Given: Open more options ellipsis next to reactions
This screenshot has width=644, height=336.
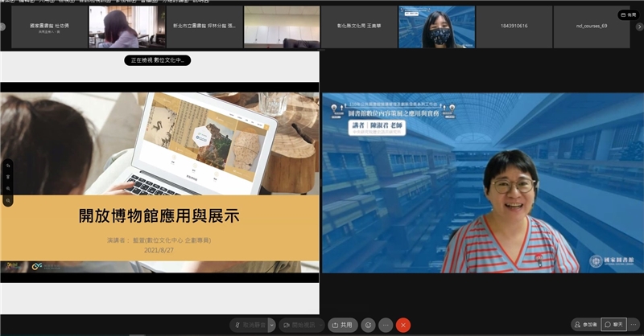Looking at the screenshot, I should 386,325.
